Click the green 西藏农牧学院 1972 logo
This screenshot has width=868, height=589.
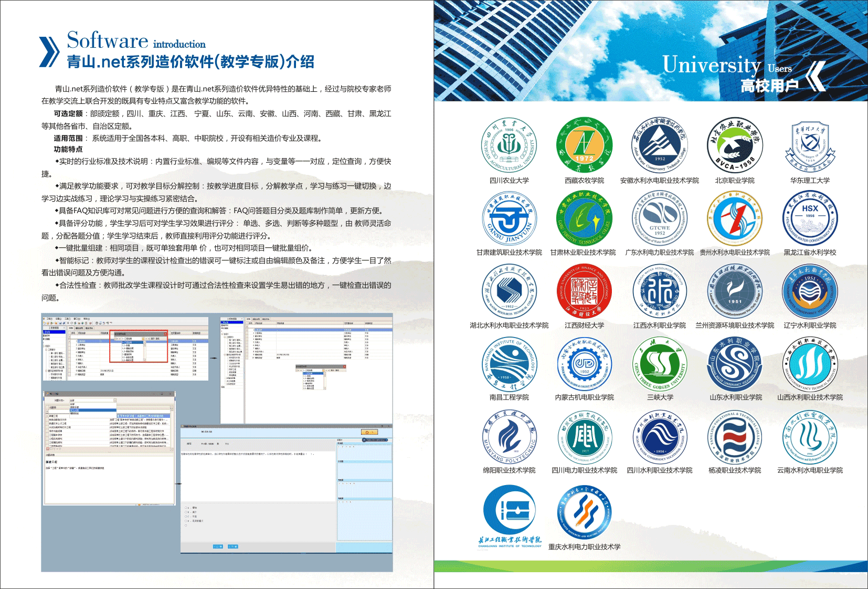coord(584,145)
